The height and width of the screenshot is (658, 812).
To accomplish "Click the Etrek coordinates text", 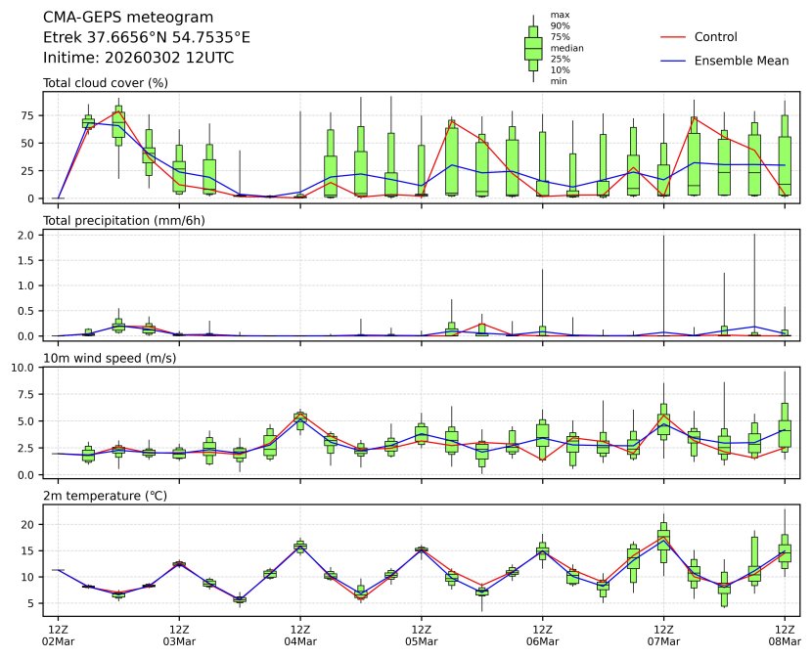I will [147, 37].
